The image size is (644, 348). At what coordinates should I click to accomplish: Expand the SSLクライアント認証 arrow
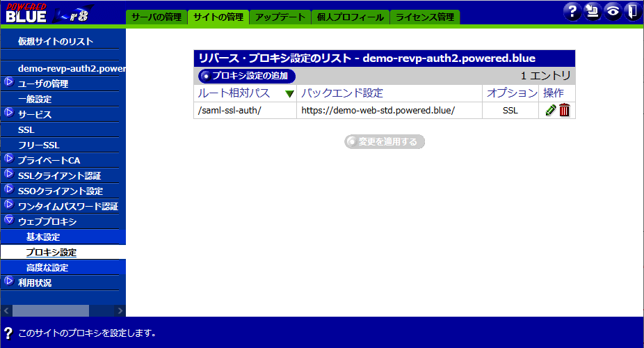[x=9, y=174]
